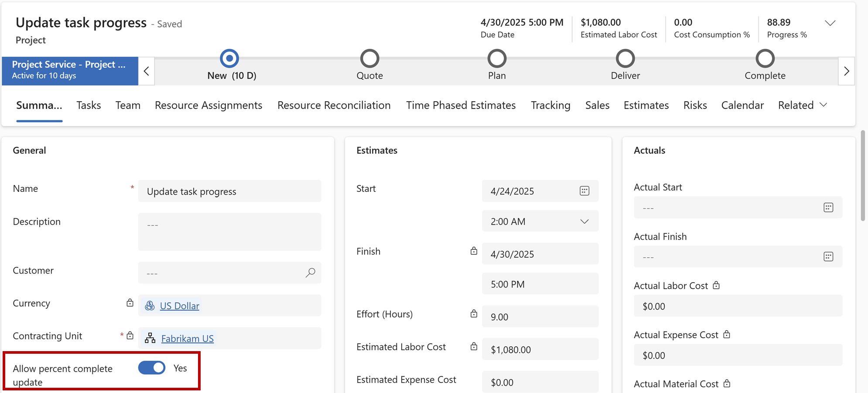
Task: Click inside the Description field
Action: click(229, 231)
